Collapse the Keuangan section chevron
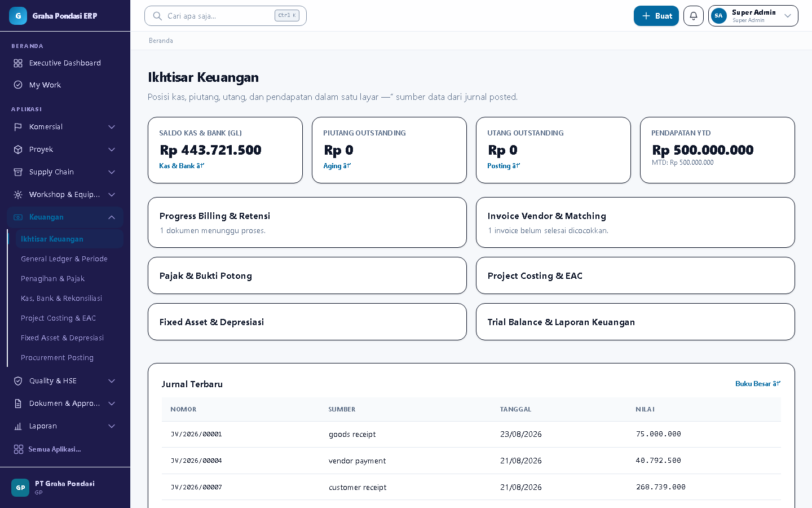This screenshot has height=508, width=812. [x=112, y=217]
